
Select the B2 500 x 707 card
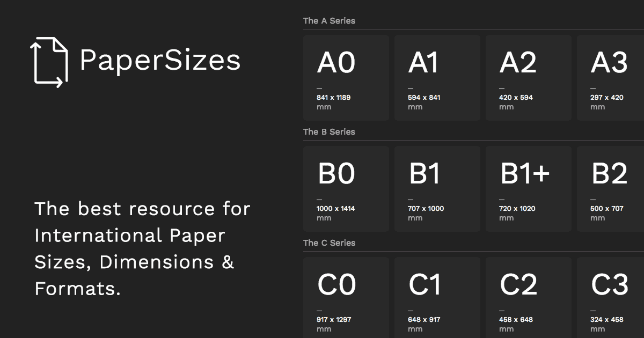pos(611,189)
